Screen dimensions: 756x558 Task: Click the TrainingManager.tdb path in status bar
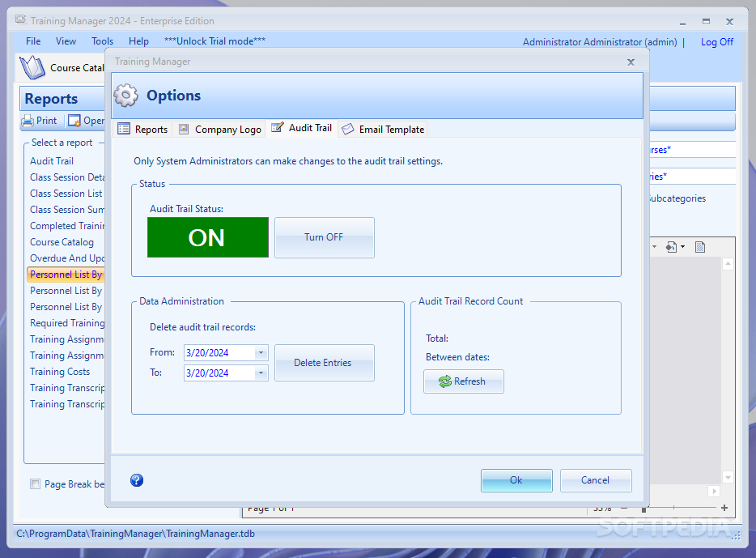[135, 534]
